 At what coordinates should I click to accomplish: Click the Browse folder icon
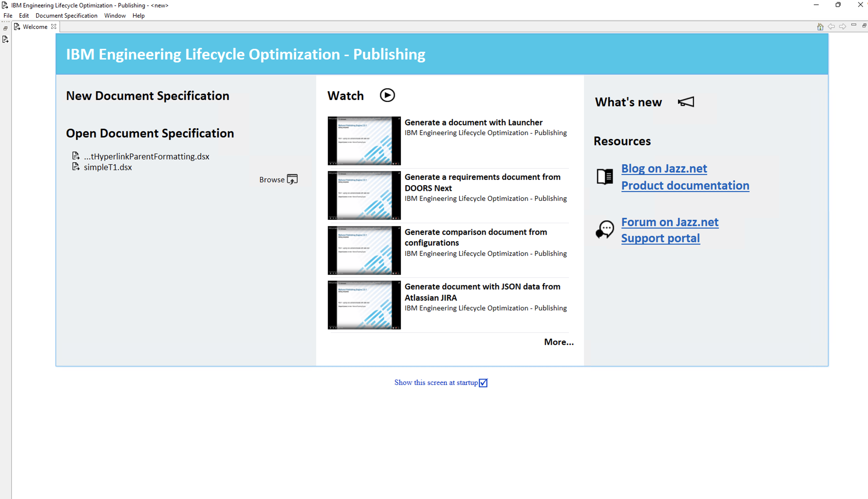click(x=292, y=179)
